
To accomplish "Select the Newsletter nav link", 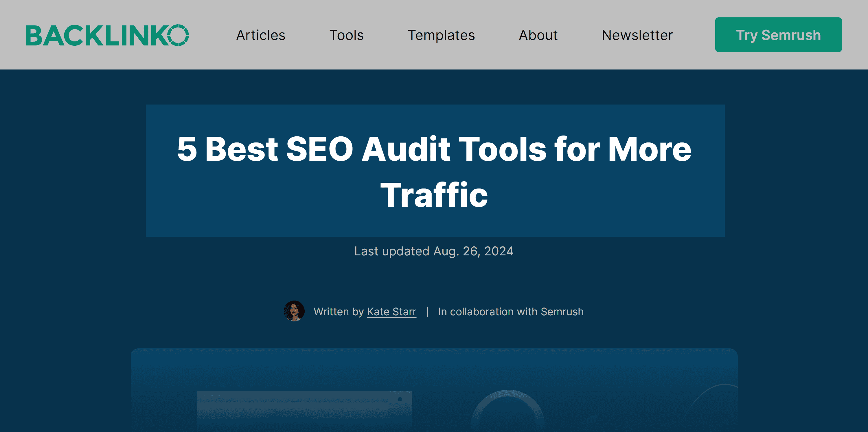I will coord(637,35).
